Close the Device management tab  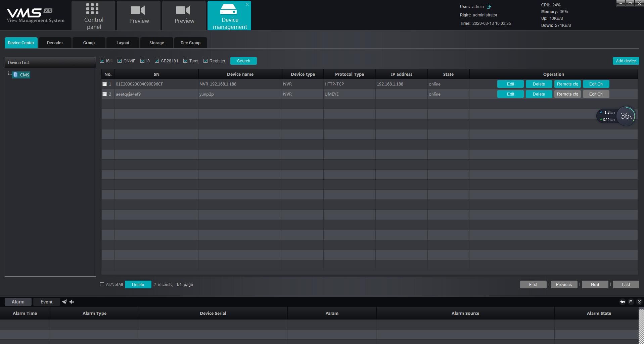pos(247,4)
